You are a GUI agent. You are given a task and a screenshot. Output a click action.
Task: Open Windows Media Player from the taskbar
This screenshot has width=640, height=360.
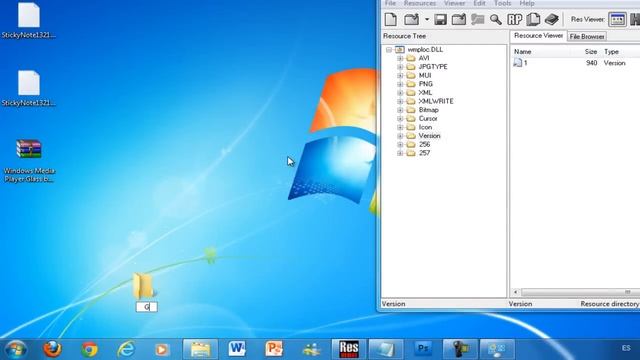(x=162, y=349)
